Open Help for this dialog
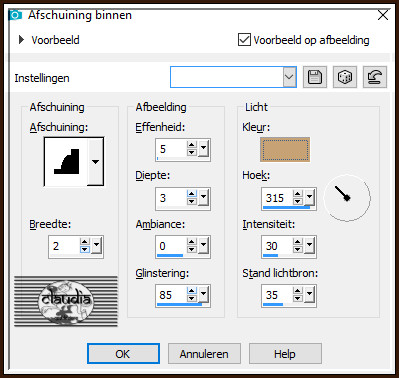 285,354
